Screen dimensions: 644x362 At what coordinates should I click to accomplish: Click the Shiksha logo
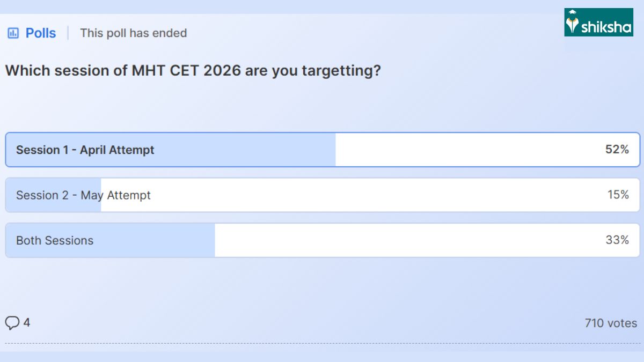click(598, 23)
